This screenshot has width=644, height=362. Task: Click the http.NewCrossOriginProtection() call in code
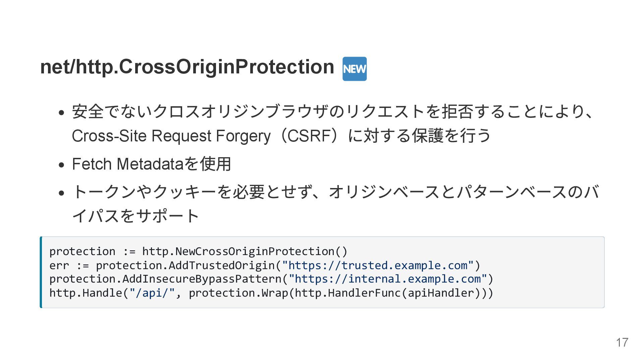pos(245,251)
